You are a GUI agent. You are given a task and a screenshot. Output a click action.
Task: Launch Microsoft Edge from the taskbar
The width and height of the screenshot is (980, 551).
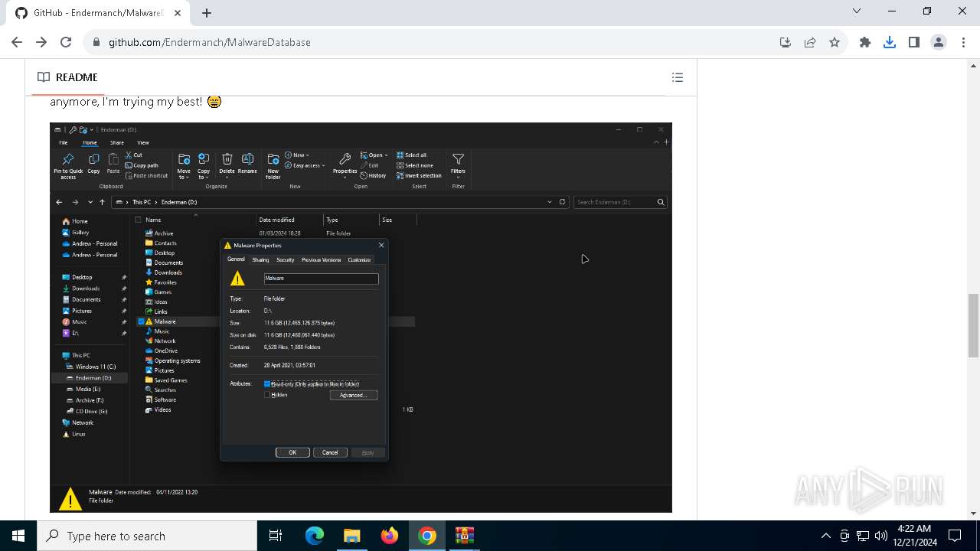point(315,536)
